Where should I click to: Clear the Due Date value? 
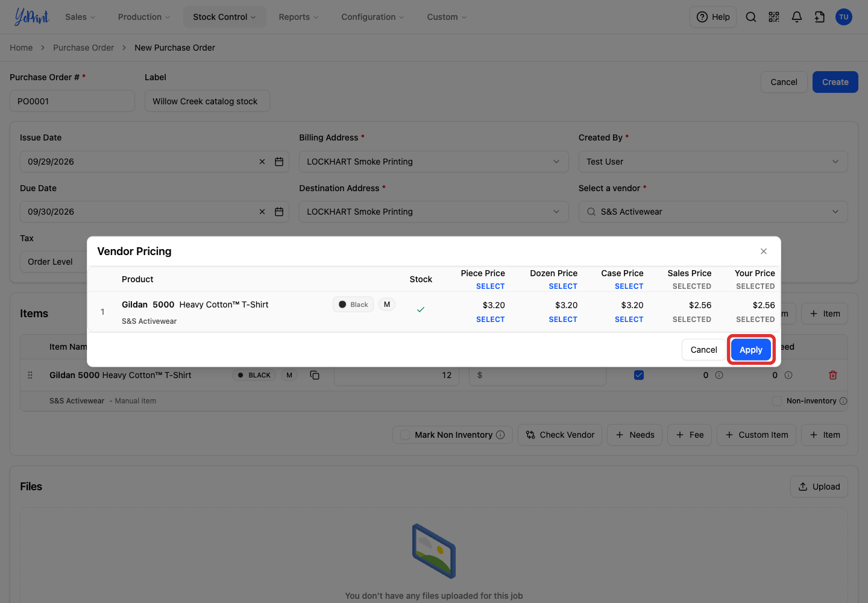[262, 212]
